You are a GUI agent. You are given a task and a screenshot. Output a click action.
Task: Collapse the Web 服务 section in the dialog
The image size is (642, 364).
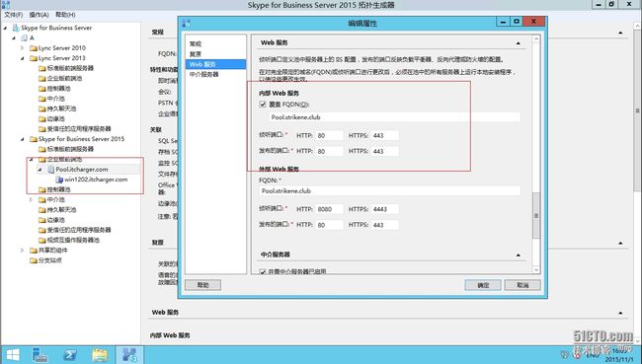519,43
